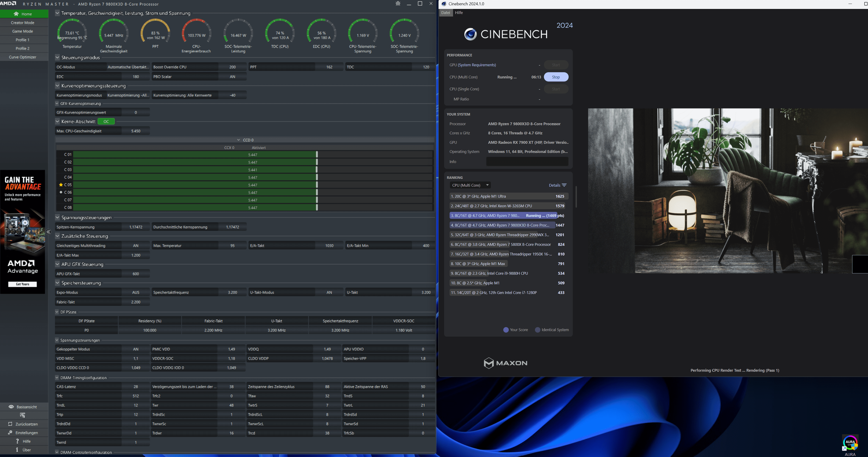Click the Basisansicht eye icon
The width and height of the screenshot is (868, 457).
[11, 407]
